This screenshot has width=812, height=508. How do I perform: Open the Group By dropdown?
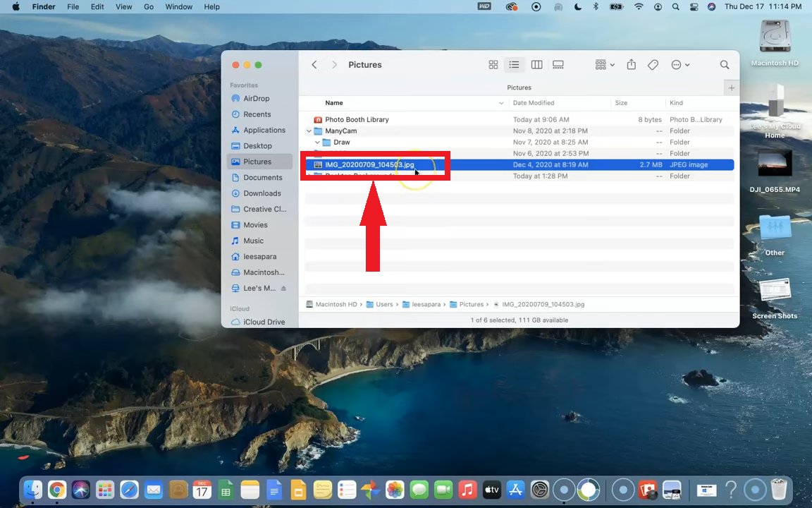pyautogui.click(x=604, y=65)
